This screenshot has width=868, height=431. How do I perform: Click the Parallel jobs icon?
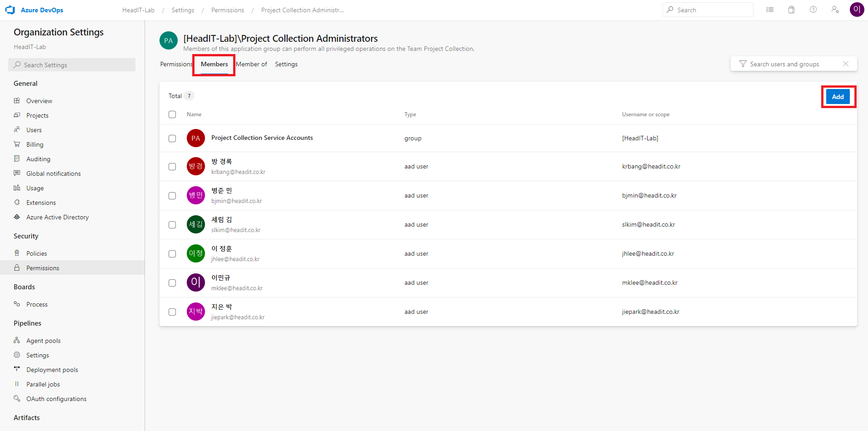coord(17,384)
